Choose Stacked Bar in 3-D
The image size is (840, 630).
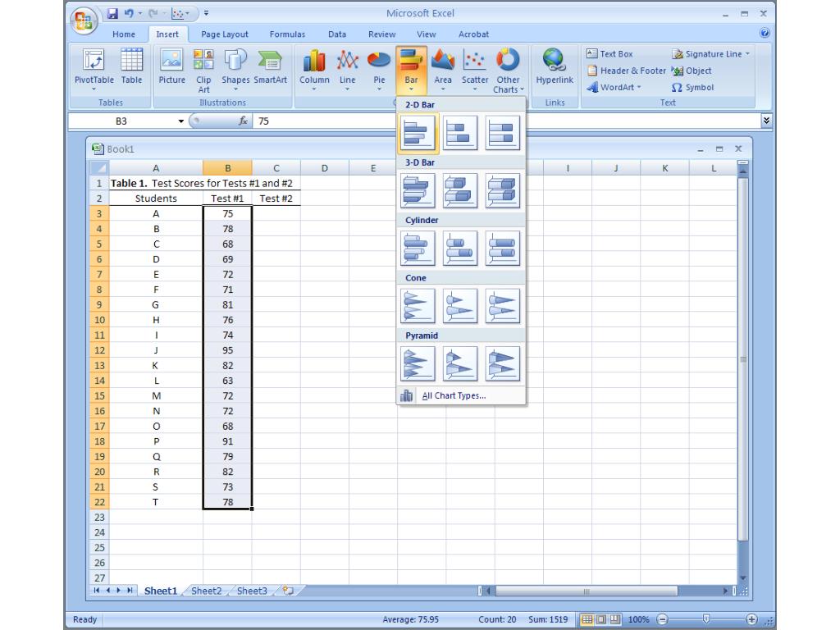point(460,190)
